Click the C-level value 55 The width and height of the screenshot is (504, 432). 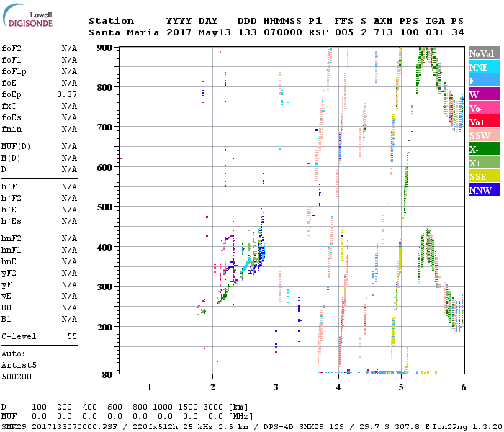point(72,337)
